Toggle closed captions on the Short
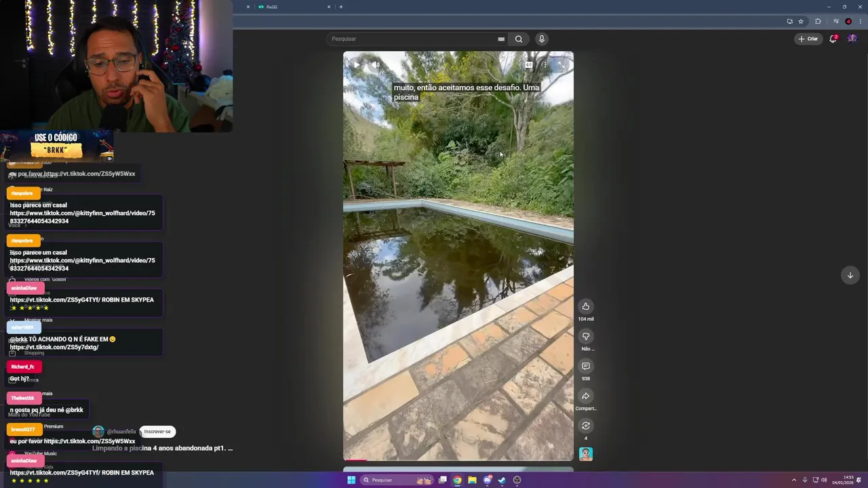This screenshot has width=868, height=488. (x=529, y=65)
